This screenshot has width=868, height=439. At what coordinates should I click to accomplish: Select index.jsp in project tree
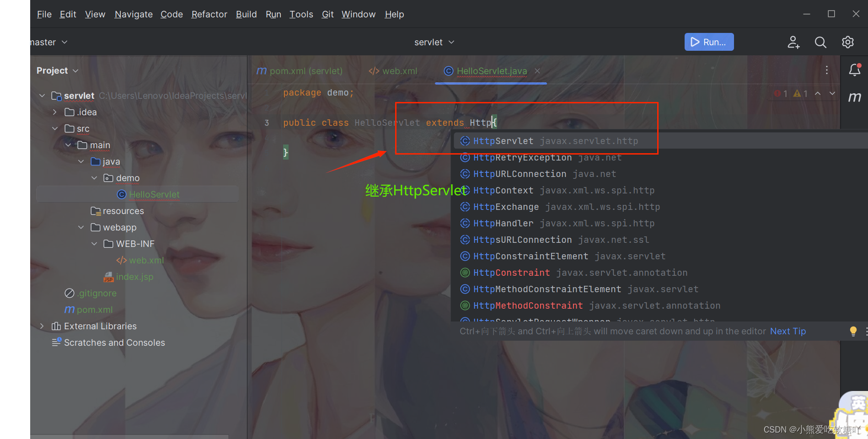coord(129,277)
